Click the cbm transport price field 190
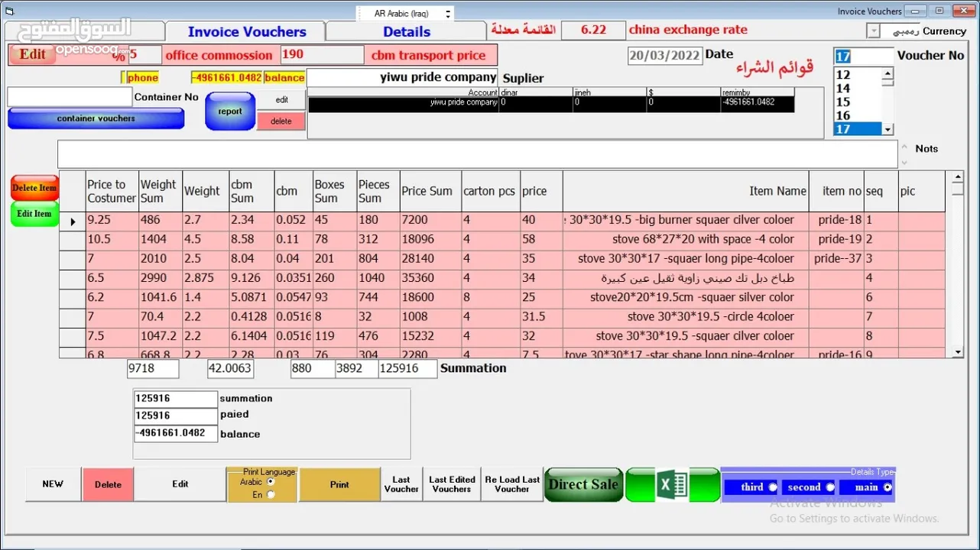This screenshot has height=550, width=980. pos(321,55)
